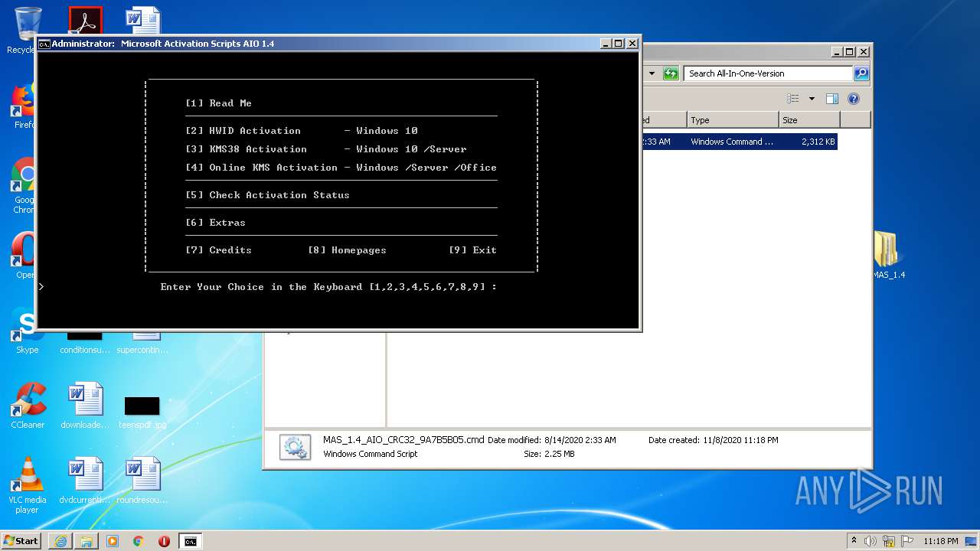Select the roundresou... Word document on desktop

142,481
